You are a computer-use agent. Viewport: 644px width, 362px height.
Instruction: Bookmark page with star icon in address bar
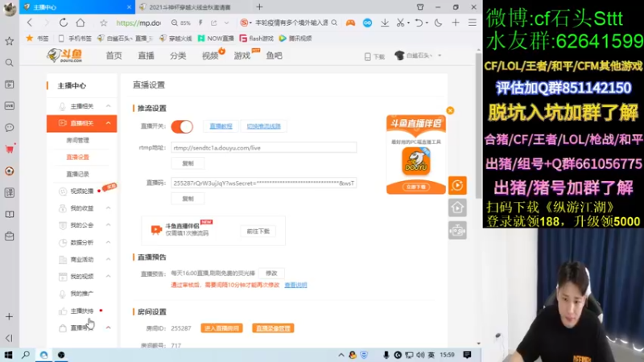[104, 23]
